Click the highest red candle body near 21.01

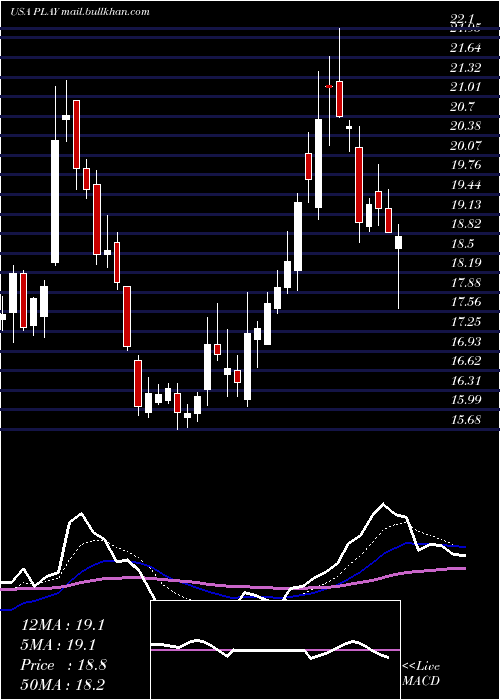[x=339, y=99]
